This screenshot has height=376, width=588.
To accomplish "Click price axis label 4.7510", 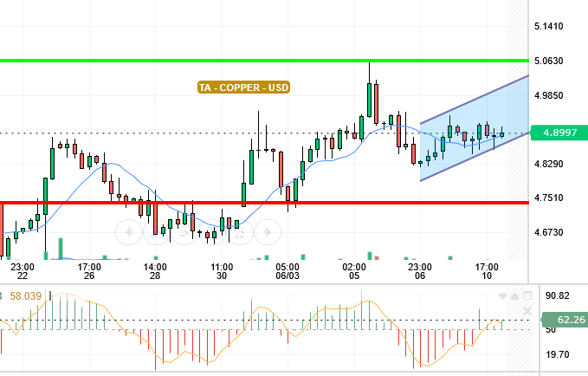I will 549,198.
